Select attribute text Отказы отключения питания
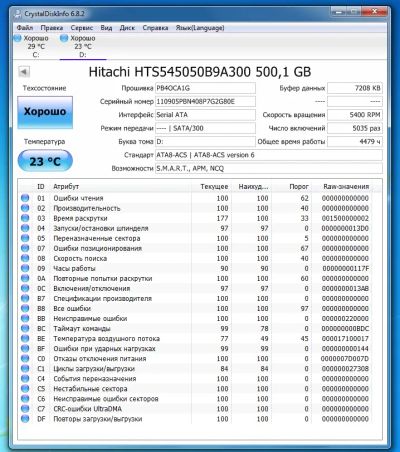This screenshot has height=452, width=400. click(x=100, y=359)
